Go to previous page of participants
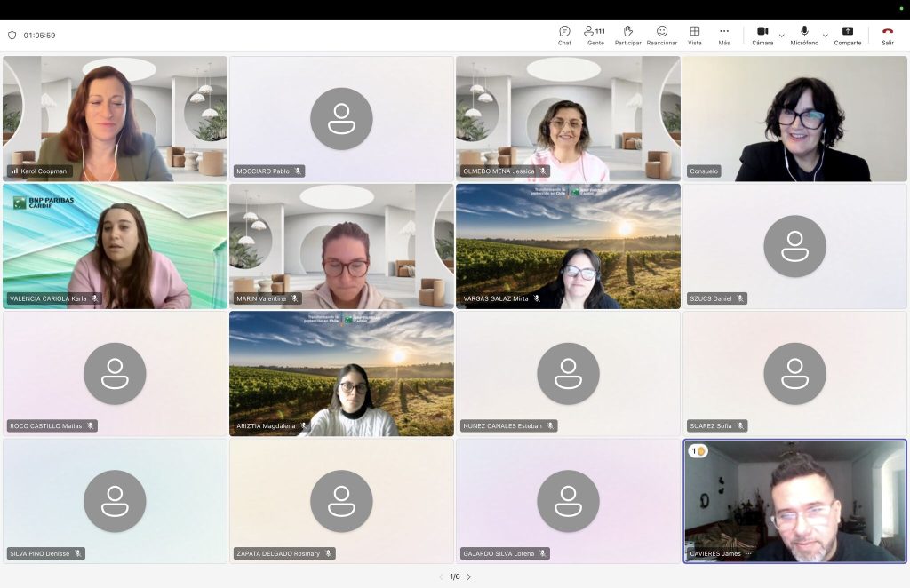 tap(441, 577)
